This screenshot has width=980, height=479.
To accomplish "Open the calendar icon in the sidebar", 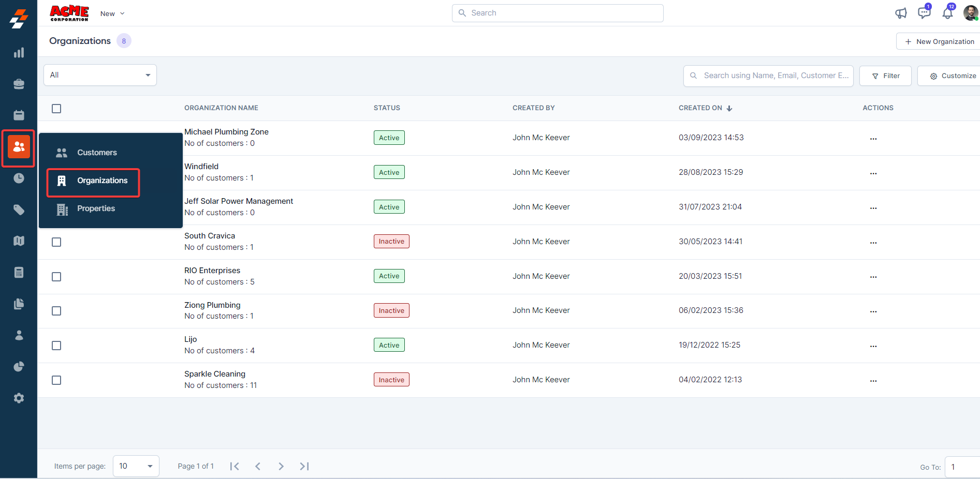I will (19, 115).
